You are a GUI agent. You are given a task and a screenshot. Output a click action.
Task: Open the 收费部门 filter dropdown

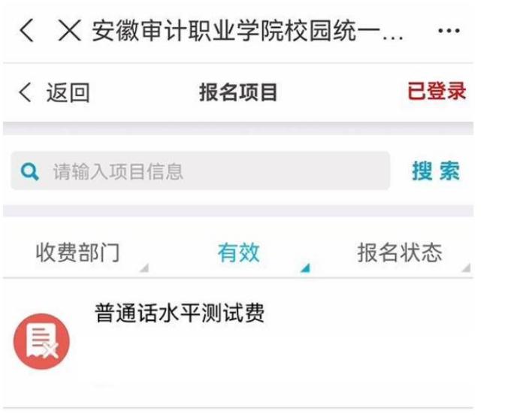point(77,252)
